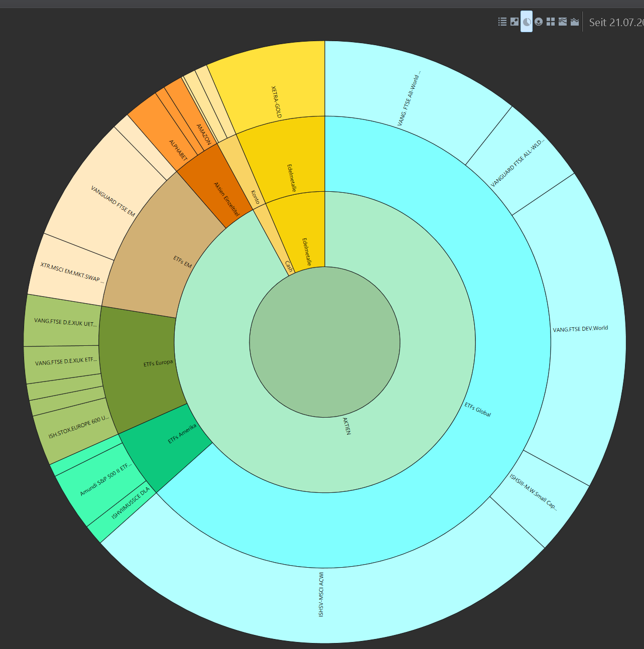Click the ISHSIII-M.W.Small Cap segment
Viewport: 644px width, 649px height.
[x=537, y=497]
